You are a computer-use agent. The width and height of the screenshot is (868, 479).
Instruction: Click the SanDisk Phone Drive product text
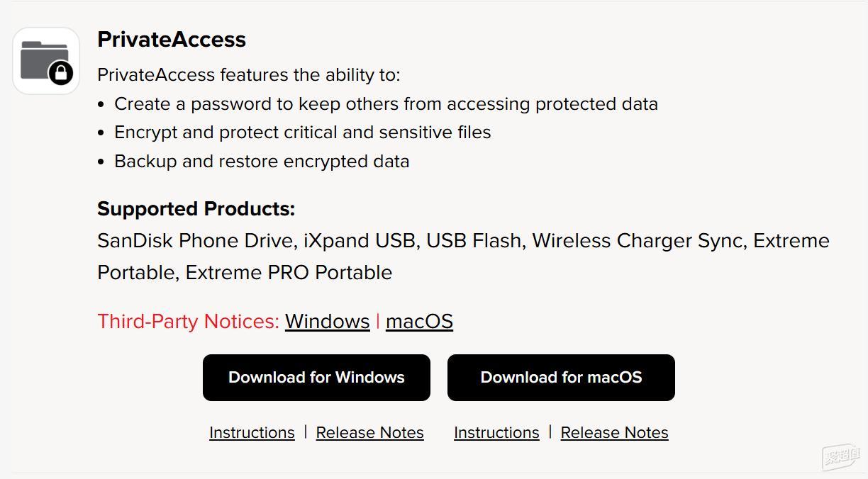pos(195,241)
